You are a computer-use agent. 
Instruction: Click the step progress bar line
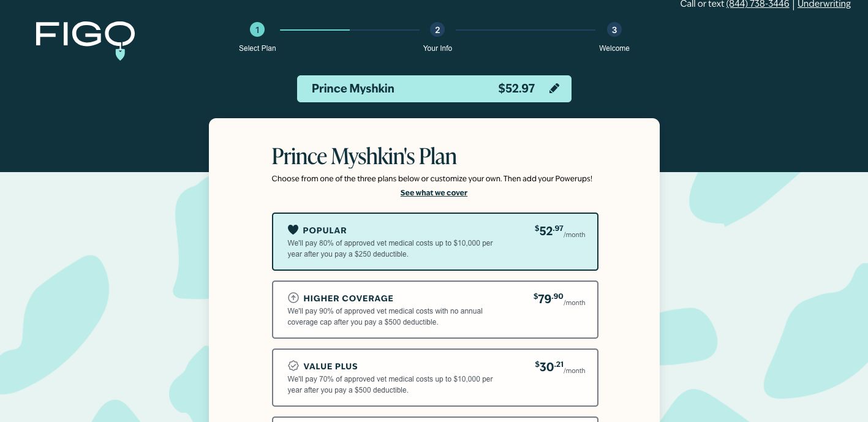click(350, 29)
